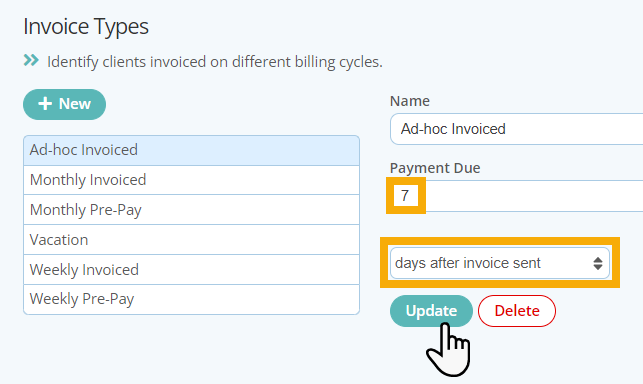
Task: Create a new invoice type with New
Action: 64,104
